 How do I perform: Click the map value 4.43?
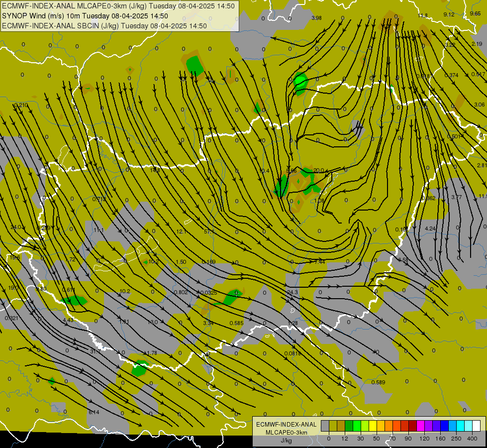(68, 320)
